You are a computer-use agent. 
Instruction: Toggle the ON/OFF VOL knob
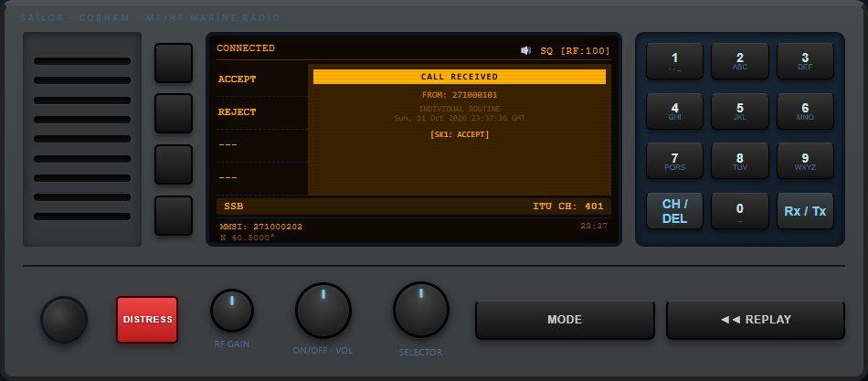coord(323,310)
